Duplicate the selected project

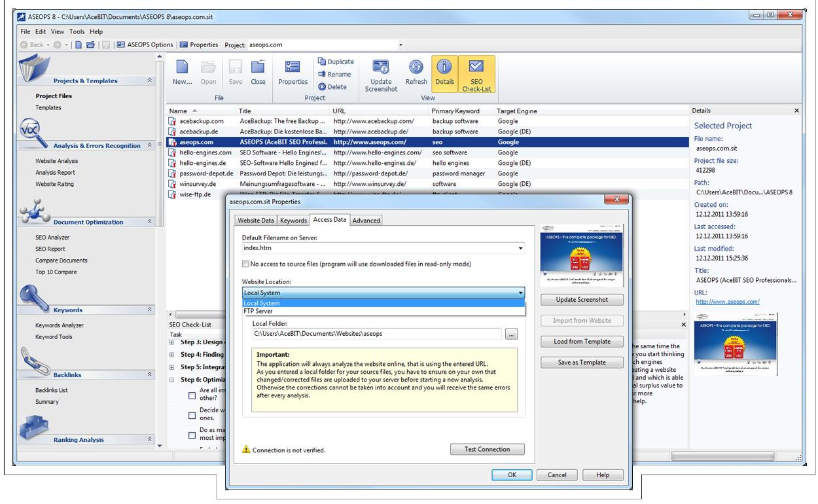[x=336, y=62]
